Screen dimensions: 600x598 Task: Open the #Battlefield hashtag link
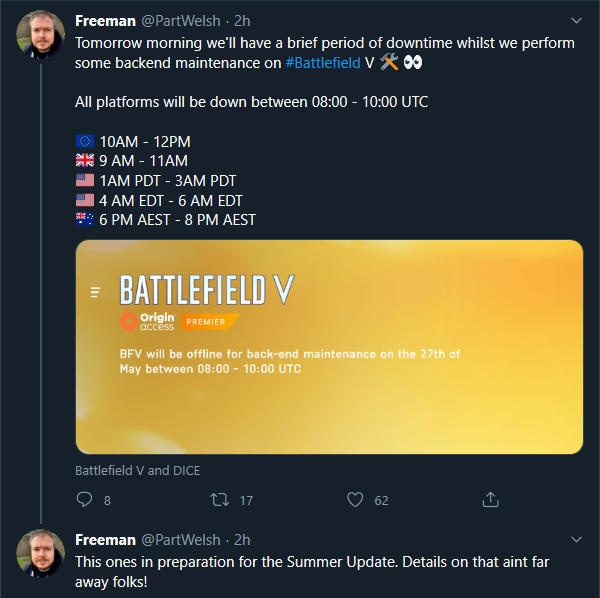[323, 62]
